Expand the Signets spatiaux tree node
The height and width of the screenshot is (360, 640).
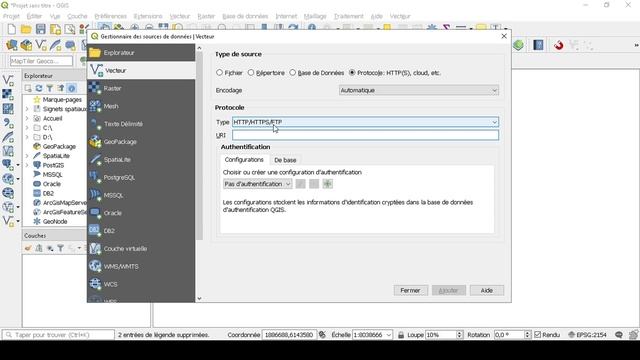[27, 109]
